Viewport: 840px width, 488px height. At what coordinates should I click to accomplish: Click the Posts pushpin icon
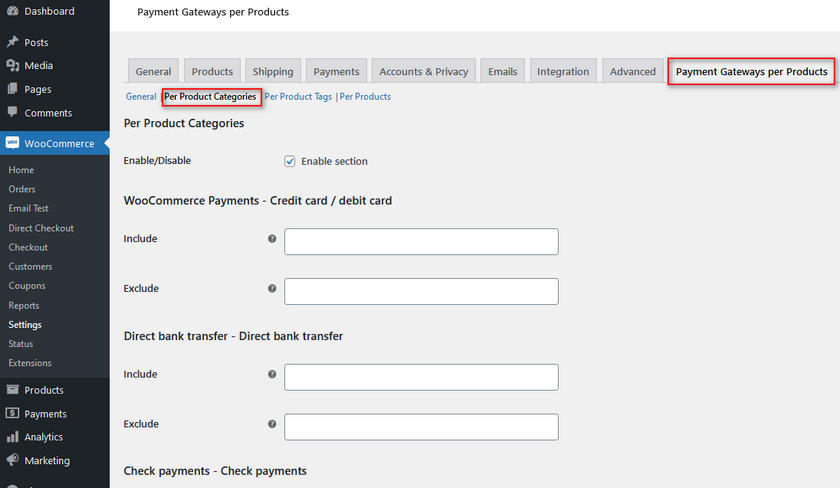tap(13, 42)
